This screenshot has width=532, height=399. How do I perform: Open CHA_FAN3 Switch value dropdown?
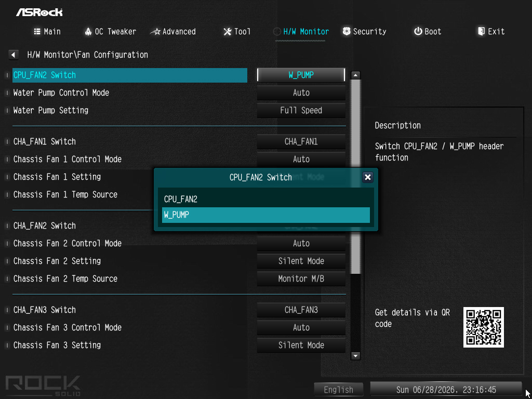pos(301,310)
